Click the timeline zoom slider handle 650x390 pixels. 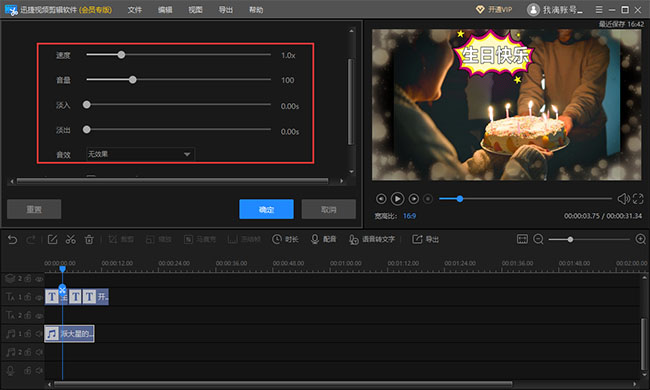[570, 239]
